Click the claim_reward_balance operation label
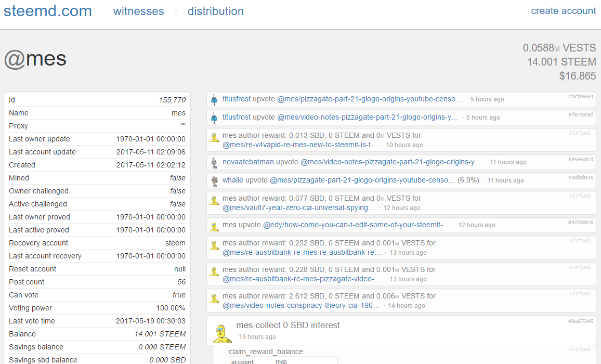 (266, 352)
